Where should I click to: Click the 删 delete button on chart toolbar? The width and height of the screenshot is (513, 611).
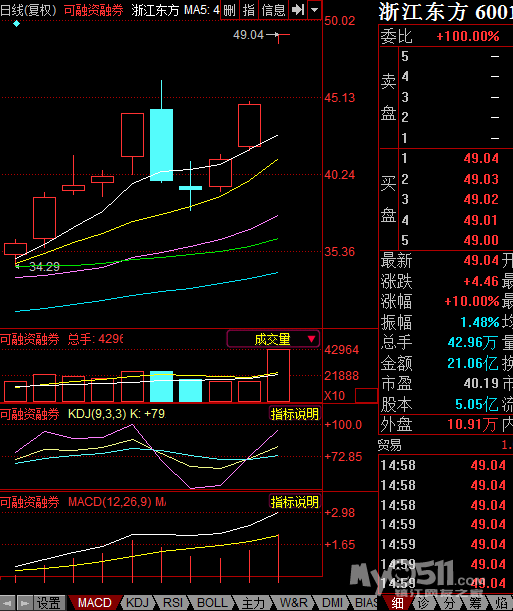click(229, 10)
